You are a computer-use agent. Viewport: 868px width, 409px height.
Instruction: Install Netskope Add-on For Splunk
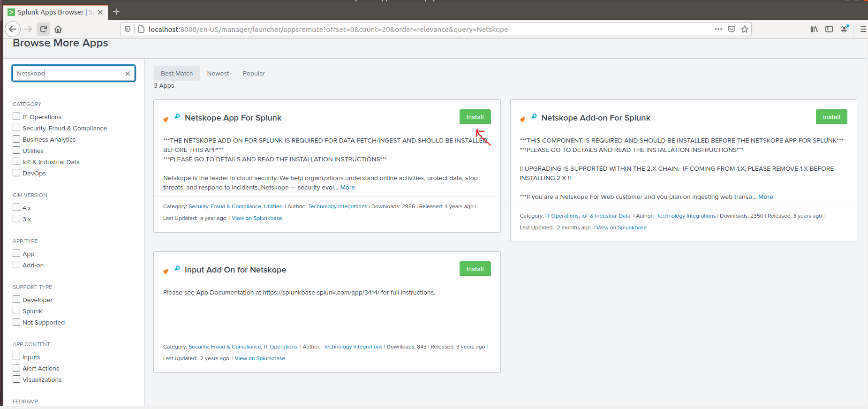click(x=831, y=117)
